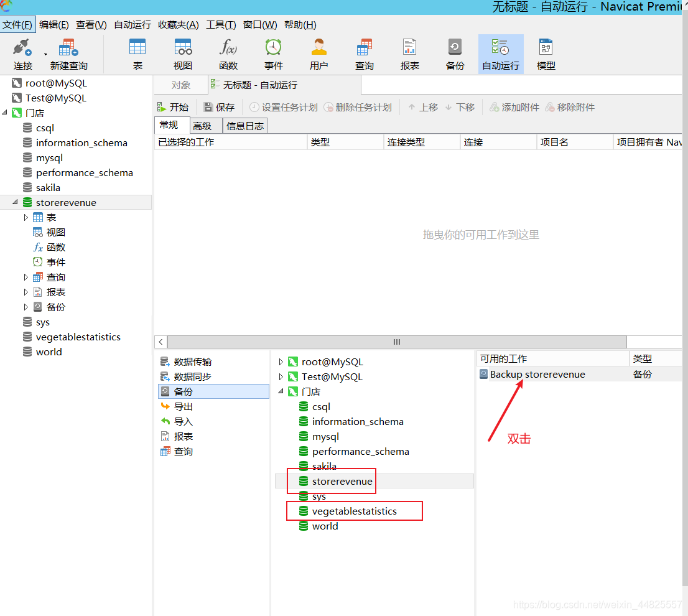
Task: Select the Automation (自动运行) toolbar icon
Action: pos(501,54)
